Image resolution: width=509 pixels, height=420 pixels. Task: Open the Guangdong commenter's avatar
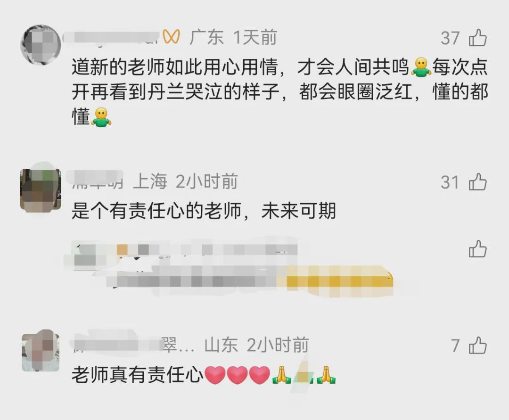pos(41,45)
